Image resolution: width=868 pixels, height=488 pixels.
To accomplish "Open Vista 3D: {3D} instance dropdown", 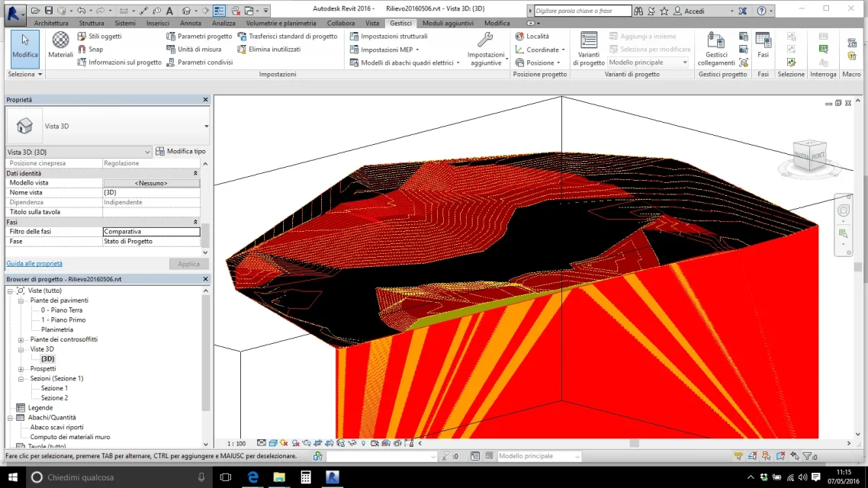I will coord(79,152).
